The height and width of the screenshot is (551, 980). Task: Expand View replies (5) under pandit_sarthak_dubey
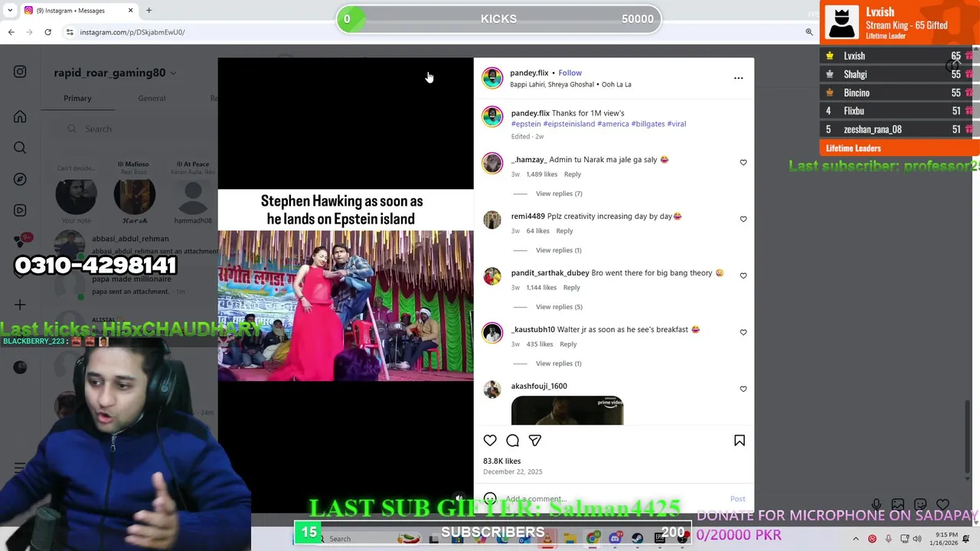click(x=559, y=307)
